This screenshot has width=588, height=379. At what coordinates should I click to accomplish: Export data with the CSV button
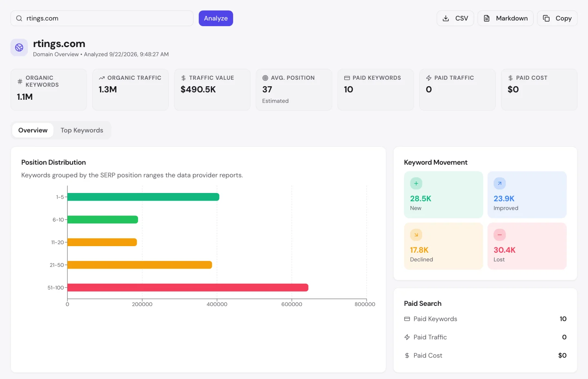pos(455,18)
